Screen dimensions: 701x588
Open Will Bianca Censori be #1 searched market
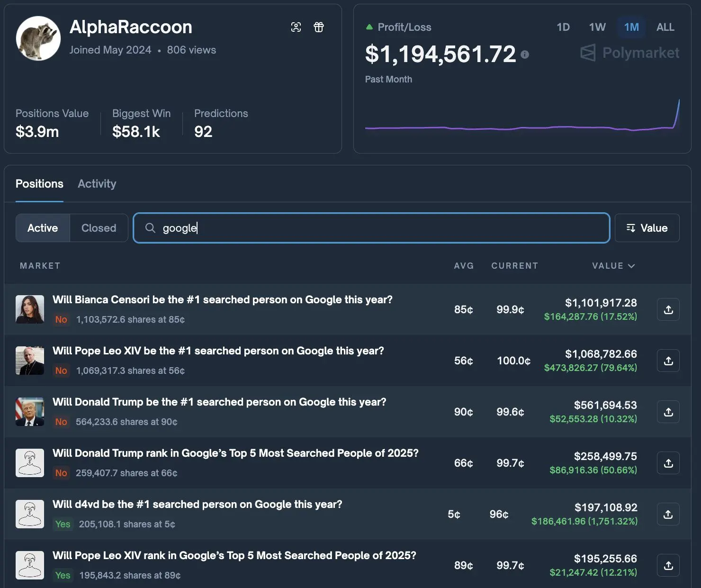tap(223, 299)
